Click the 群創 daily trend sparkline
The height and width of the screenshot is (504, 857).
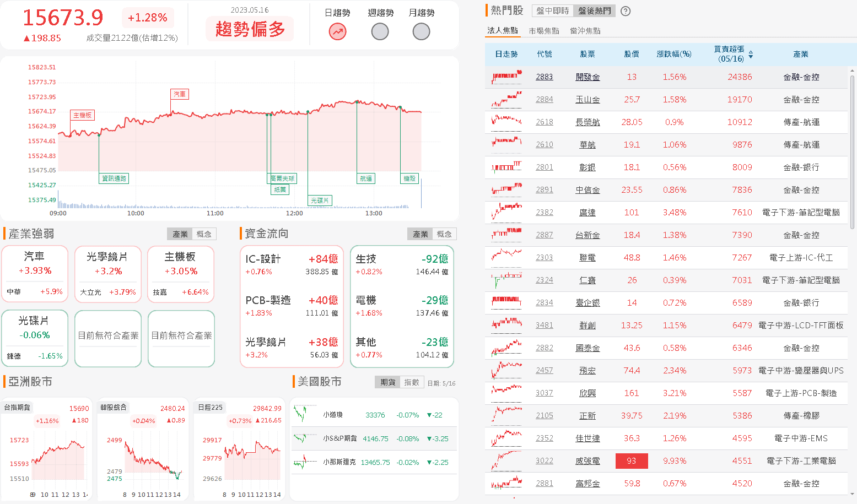pos(506,325)
